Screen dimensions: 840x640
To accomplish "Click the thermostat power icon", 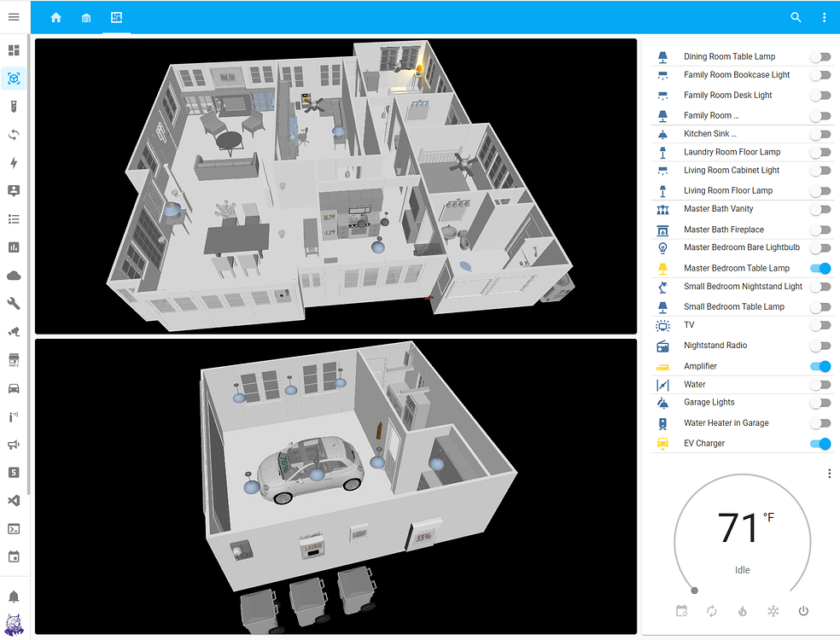I will 803,611.
